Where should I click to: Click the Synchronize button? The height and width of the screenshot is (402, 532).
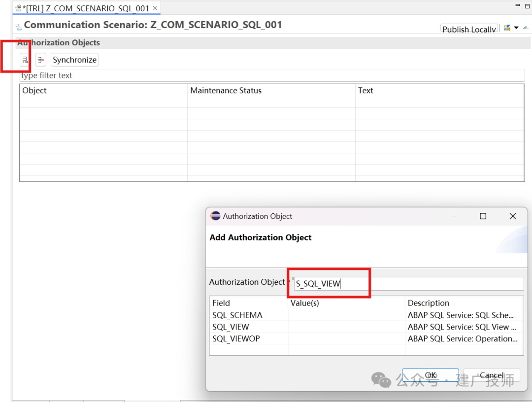pyautogui.click(x=75, y=60)
